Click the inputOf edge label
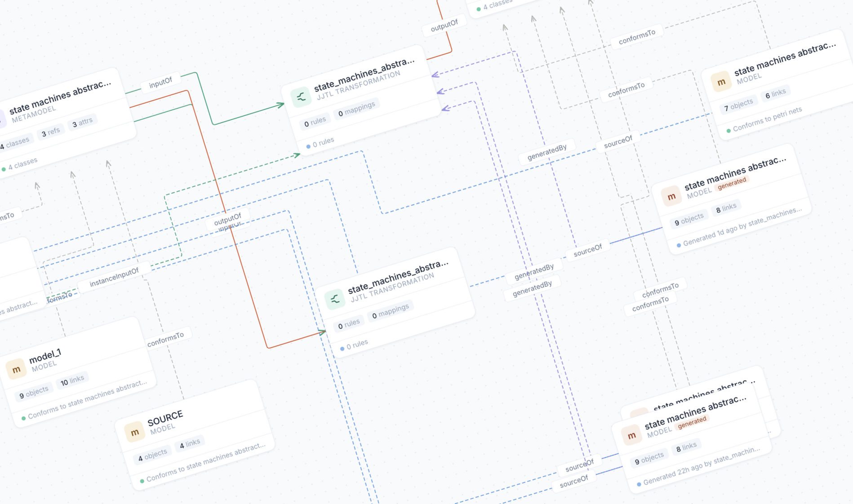Viewport: 853px width, 504px height. coord(160,81)
